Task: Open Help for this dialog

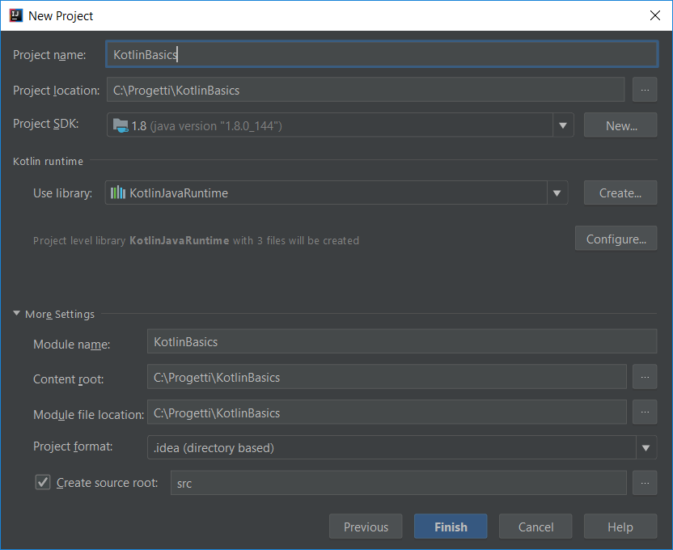Action: (620, 527)
